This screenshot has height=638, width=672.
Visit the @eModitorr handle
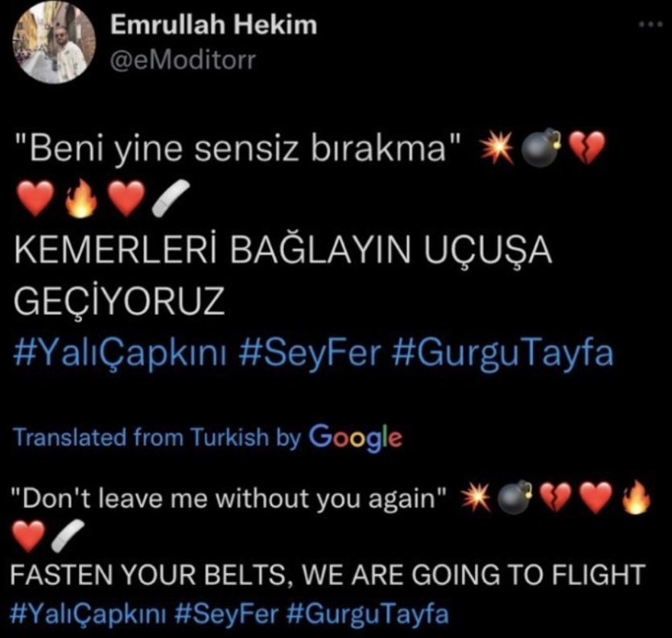[183, 60]
